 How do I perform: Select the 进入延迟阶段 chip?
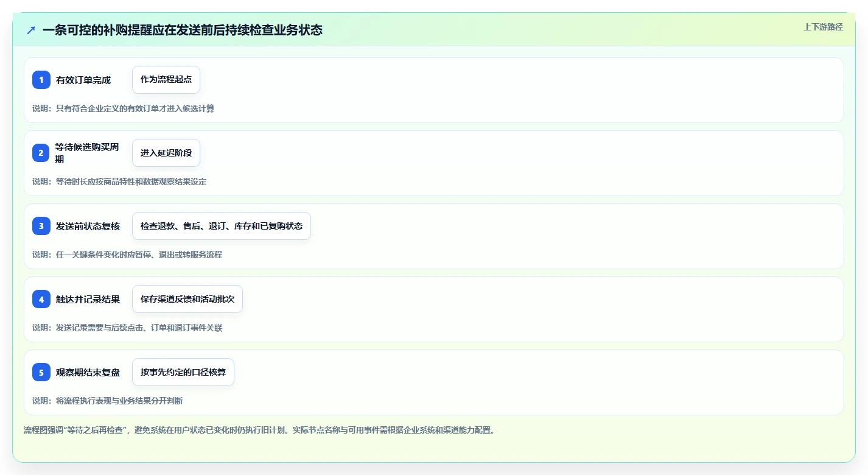166,153
